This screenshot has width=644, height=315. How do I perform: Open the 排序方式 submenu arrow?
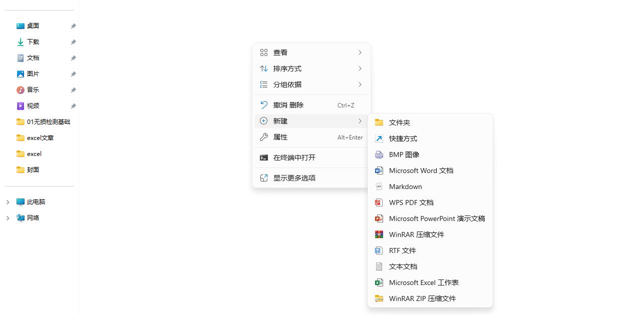click(360, 68)
